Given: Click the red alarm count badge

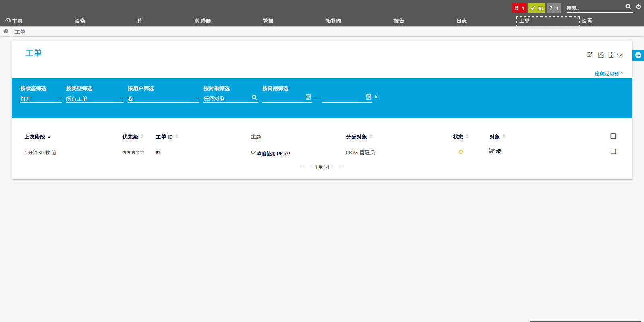Looking at the screenshot, I should [519, 8].
